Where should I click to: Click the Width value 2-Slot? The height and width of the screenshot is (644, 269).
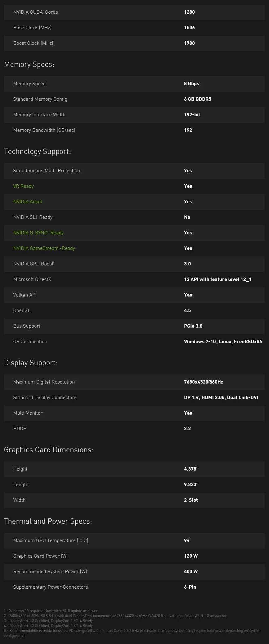(191, 500)
